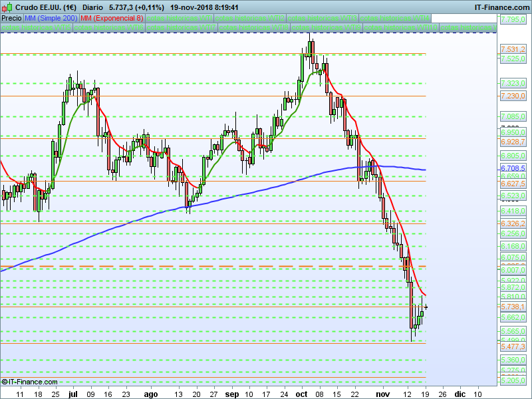The image size is (532, 399).
Task: Click the orange 6.928,7 price label
Action: click(x=513, y=142)
